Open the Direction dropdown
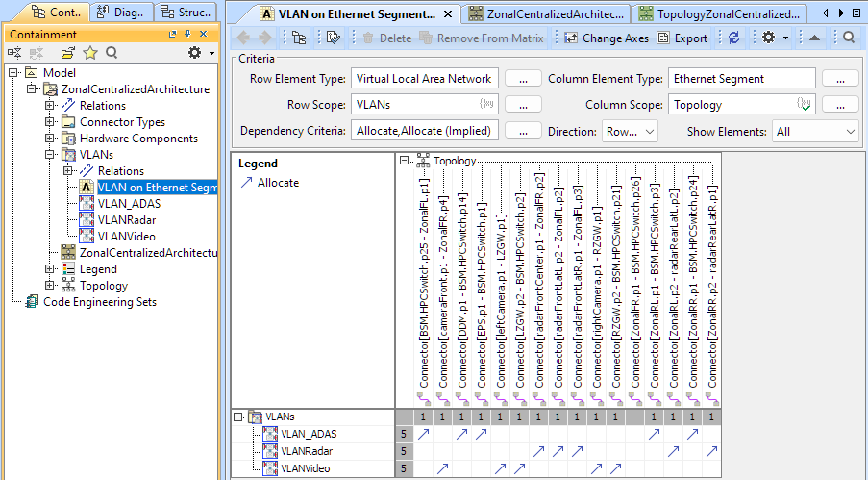The width and height of the screenshot is (868, 480). [630, 131]
